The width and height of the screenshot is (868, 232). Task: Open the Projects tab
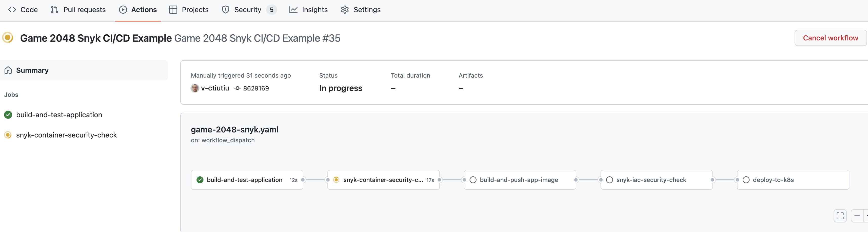coord(189,10)
